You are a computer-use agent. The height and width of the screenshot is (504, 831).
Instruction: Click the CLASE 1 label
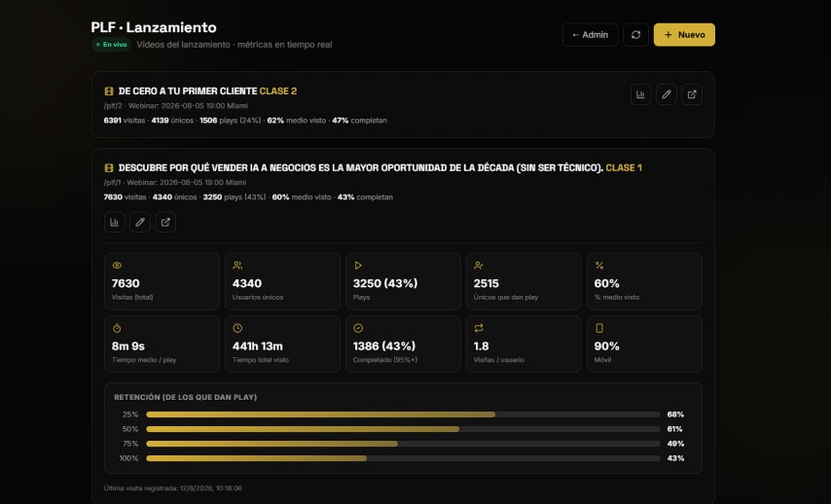(x=624, y=168)
